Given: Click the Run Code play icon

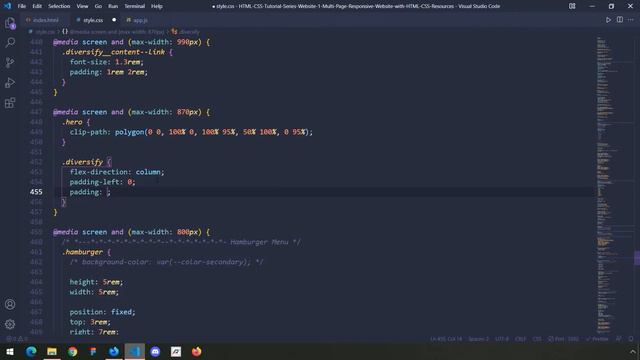Looking at the screenshot, I should pyautogui.click(x=608, y=20).
